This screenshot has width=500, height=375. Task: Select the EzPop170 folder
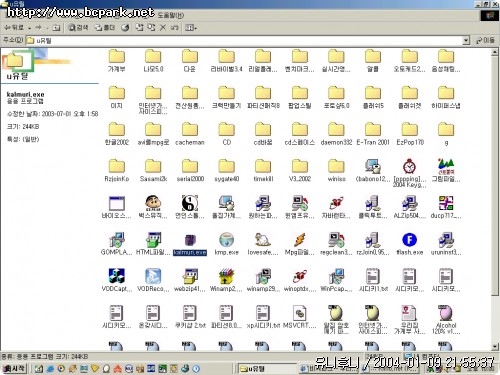click(409, 129)
